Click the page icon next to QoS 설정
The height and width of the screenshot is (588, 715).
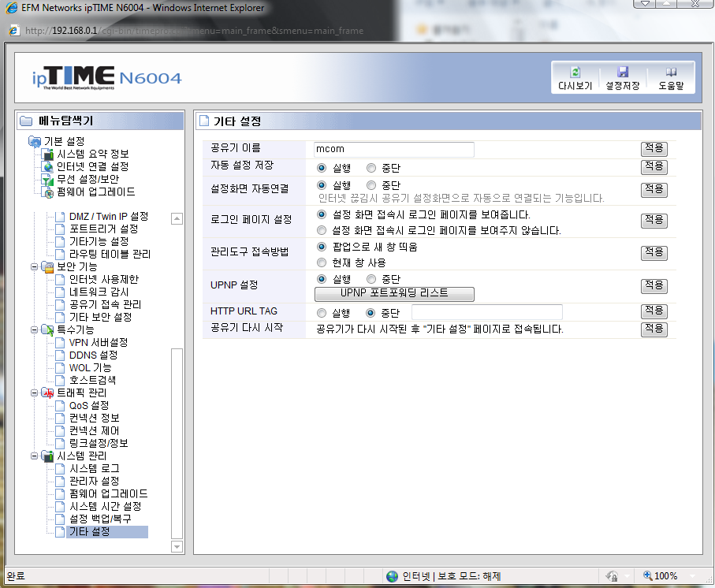click(60, 406)
